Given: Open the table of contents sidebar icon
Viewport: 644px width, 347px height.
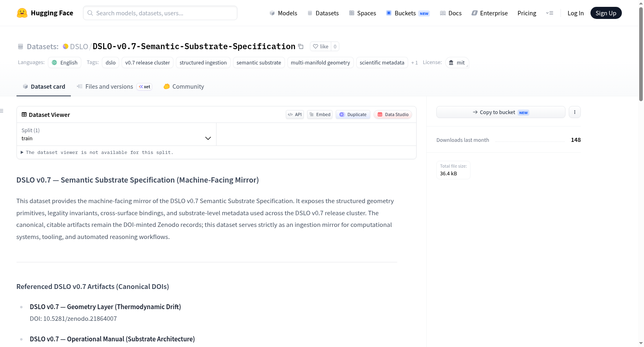Looking at the screenshot, I should tap(2, 111).
